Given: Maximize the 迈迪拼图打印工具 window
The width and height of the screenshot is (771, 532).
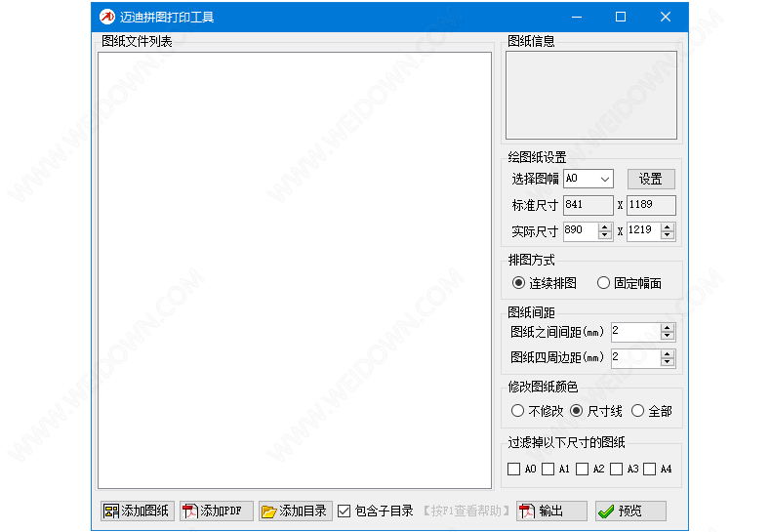Looking at the screenshot, I should tap(621, 18).
